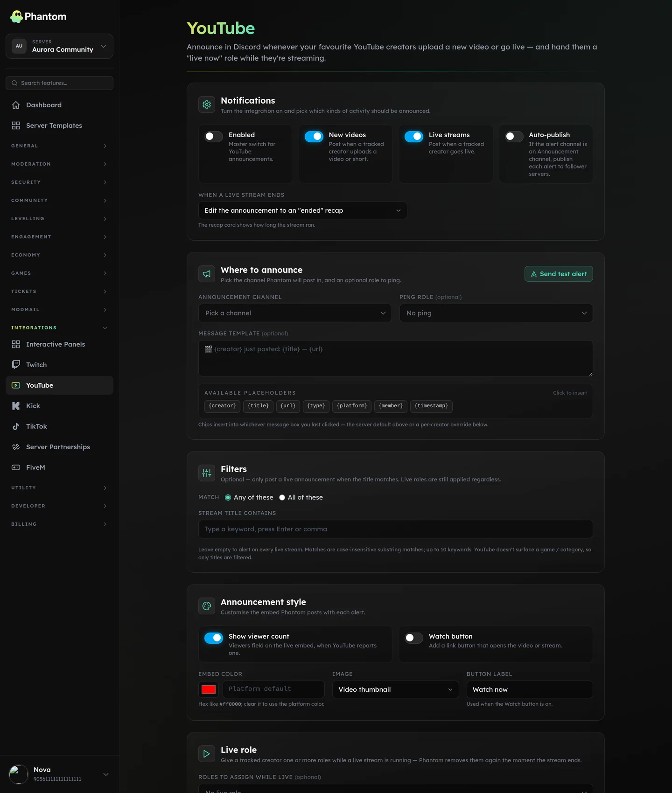Click the Filters sliders icon

[x=207, y=473]
